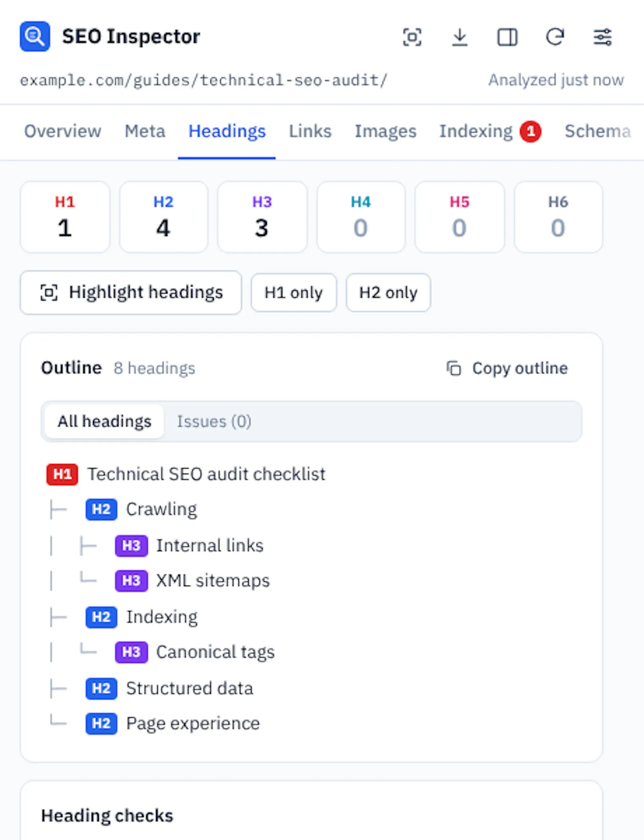
Task: Click the SEO Inspector magnifier logo
Action: [x=35, y=36]
